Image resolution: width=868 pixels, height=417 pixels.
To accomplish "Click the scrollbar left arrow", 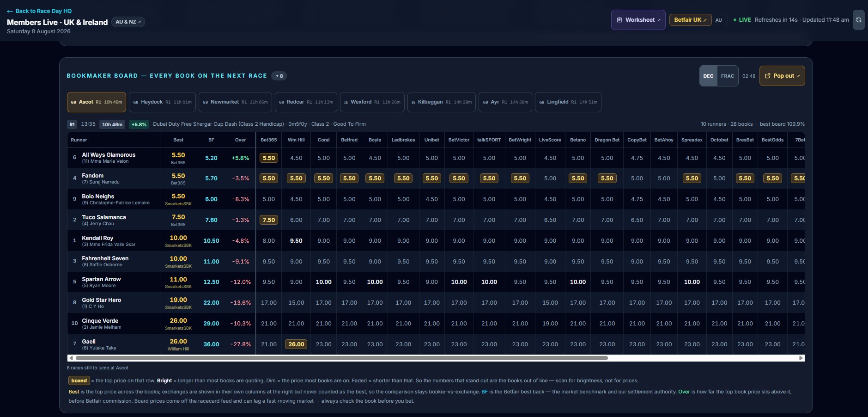I will pyautogui.click(x=71, y=358).
